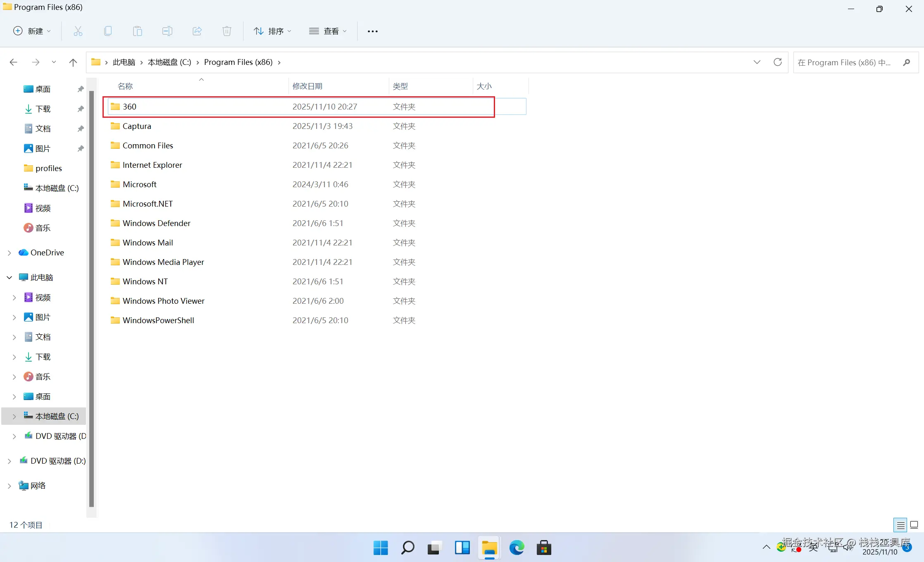
Task: Open the 查看 view dropdown
Action: click(328, 31)
